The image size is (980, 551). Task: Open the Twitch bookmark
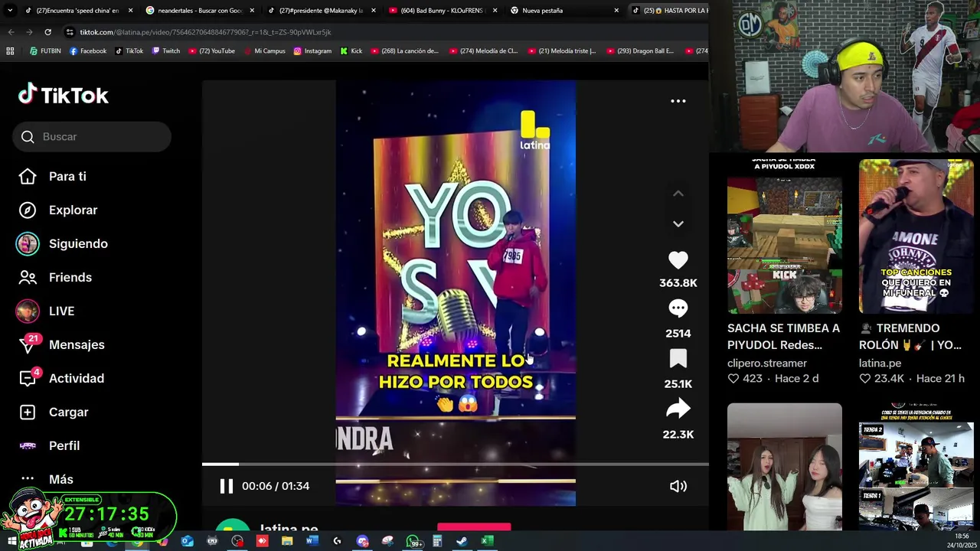coord(166,51)
